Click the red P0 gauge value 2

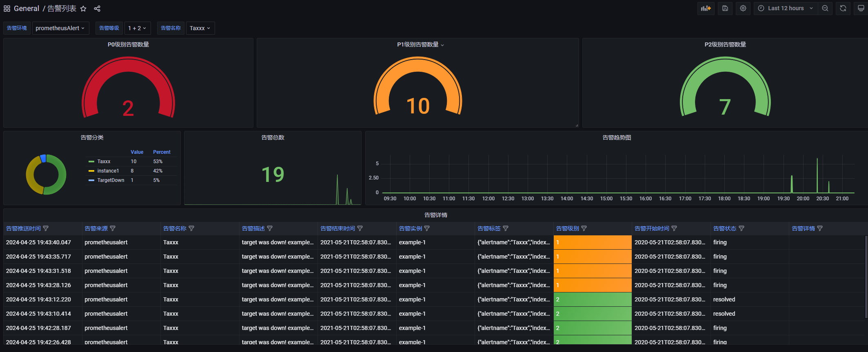(x=128, y=108)
